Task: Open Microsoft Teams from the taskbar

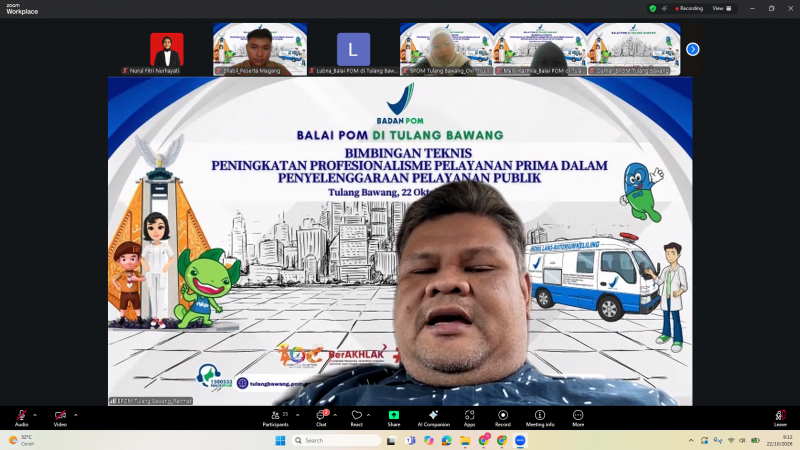Action: coord(410,440)
